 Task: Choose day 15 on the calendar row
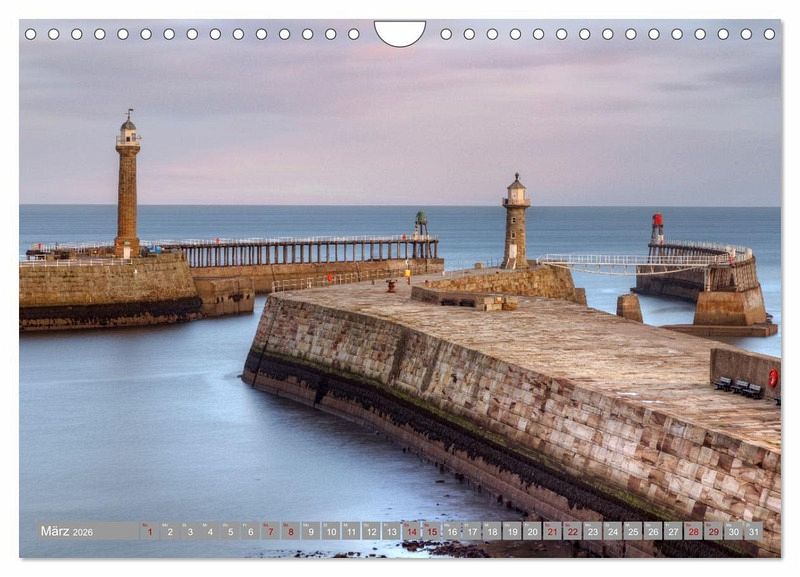pos(431,531)
